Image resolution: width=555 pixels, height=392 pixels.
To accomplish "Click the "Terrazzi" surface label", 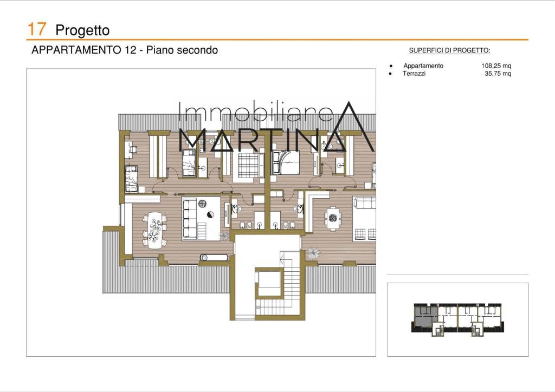I will [414, 74].
